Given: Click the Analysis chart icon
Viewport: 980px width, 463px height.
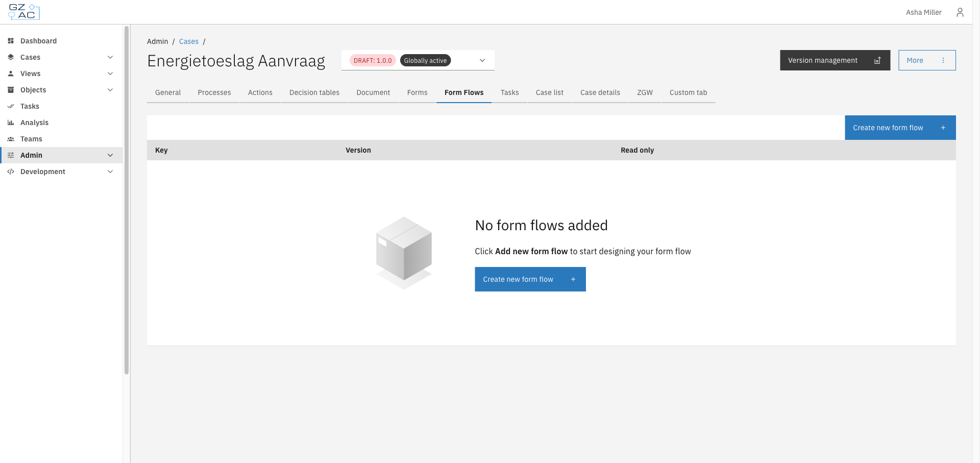Looking at the screenshot, I should click(x=11, y=123).
